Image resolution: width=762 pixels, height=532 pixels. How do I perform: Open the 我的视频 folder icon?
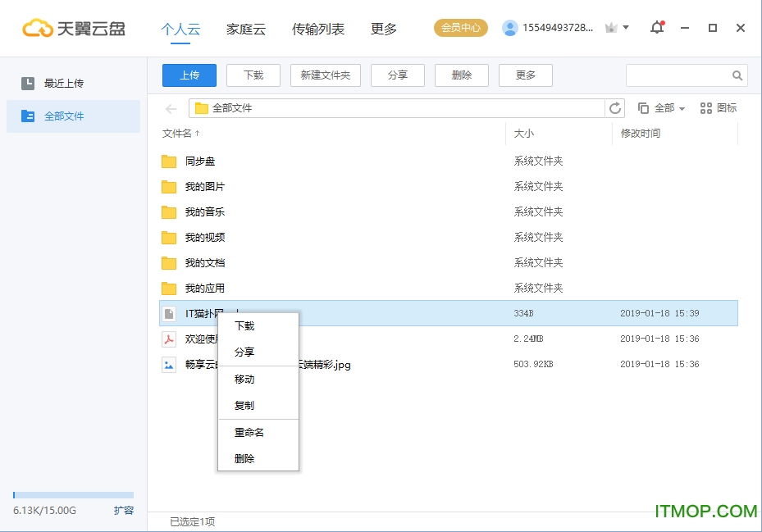pos(169,238)
